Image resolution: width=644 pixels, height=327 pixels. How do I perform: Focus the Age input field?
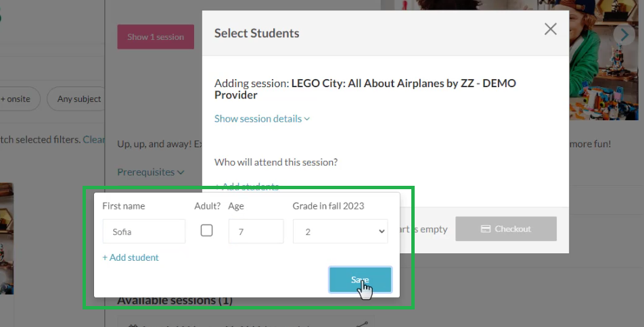[x=256, y=231]
